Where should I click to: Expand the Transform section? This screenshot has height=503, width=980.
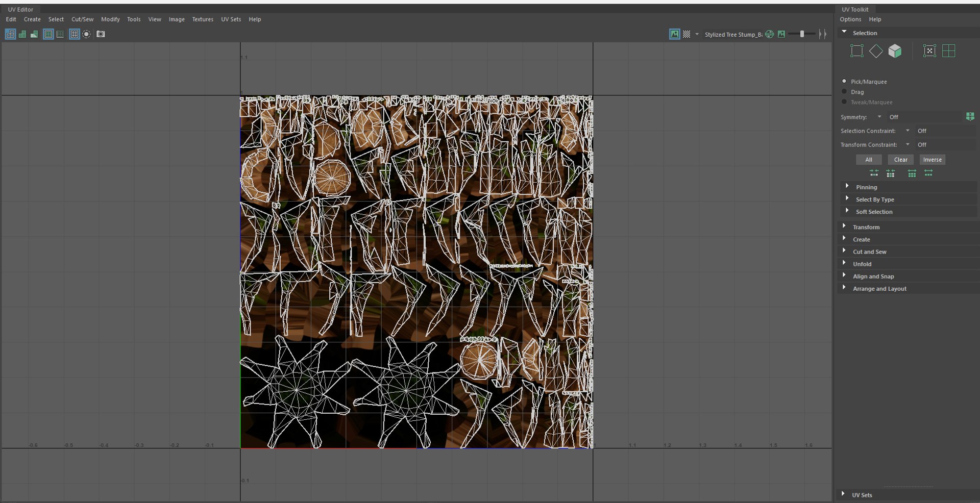coord(844,226)
